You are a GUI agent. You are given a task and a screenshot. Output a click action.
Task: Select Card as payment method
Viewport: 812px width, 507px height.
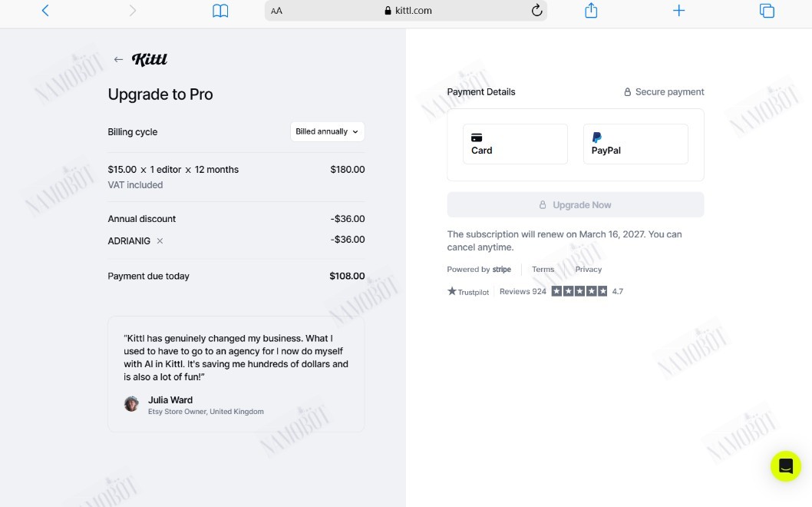515,144
